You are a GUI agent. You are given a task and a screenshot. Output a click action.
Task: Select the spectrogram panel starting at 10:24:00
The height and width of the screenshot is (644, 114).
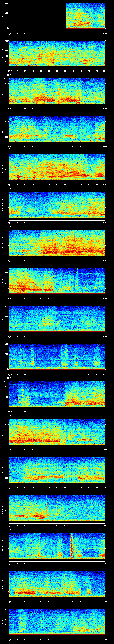coord(57,584)
